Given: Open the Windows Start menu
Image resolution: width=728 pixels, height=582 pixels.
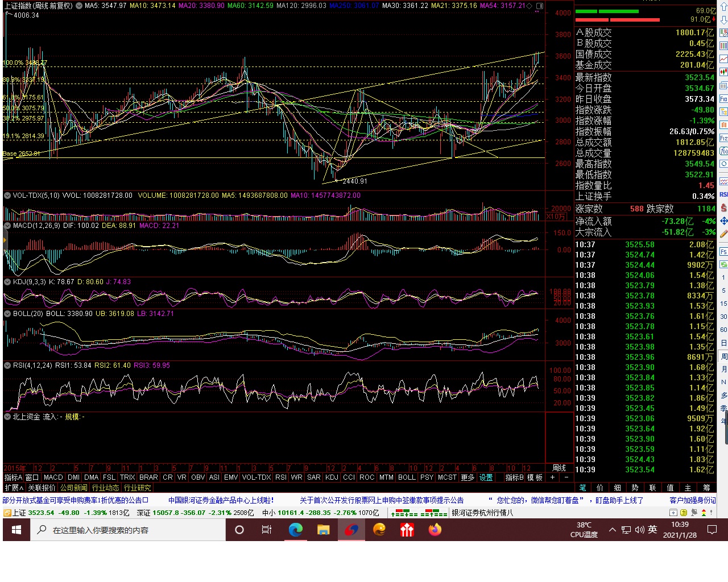Looking at the screenshot, I should pyautogui.click(x=16, y=530).
